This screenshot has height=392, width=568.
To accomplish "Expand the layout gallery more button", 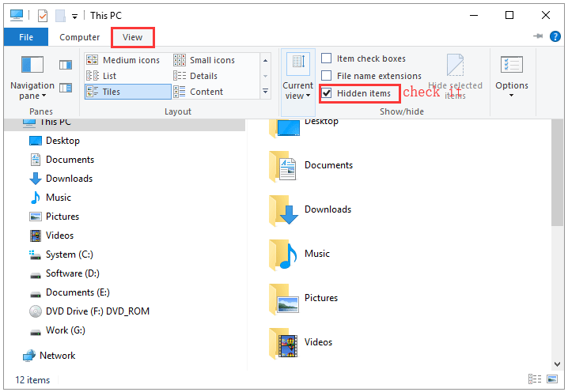I will (x=266, y=91).
